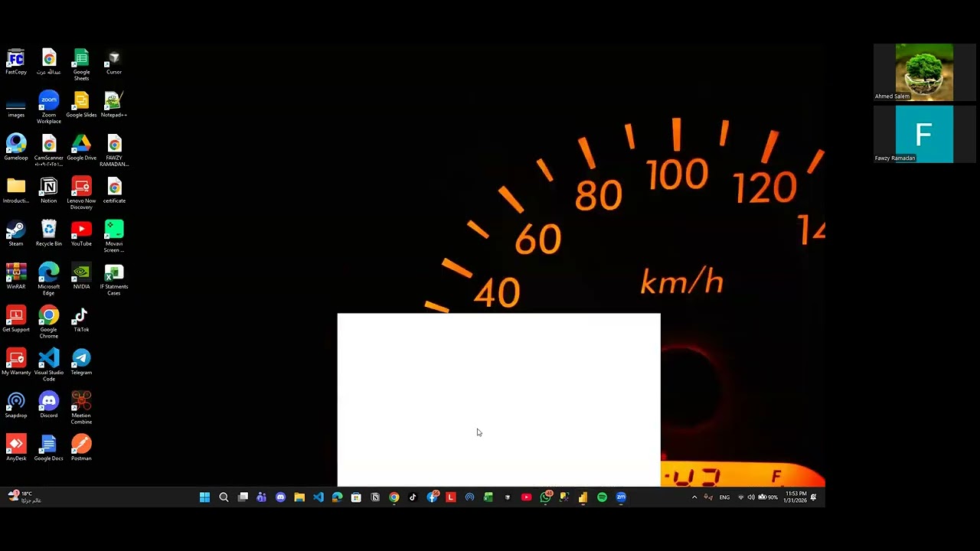Image resolution: width=980 pixels, height=551 pixels.
Task: Switch the ENG input language indicator
Action: (724, 497)
